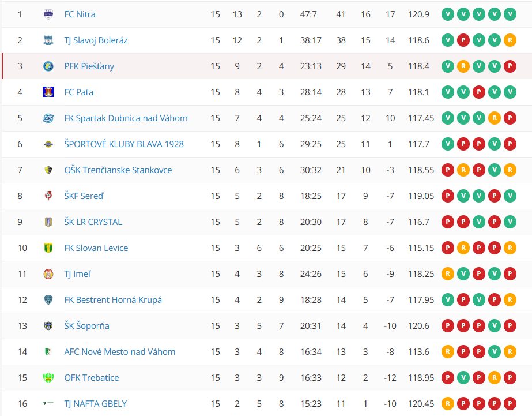Image resolution: width=532 pixels, height=416 pixels.
Task: Open the FC Nitra team page link
Action: pos(80,14)
